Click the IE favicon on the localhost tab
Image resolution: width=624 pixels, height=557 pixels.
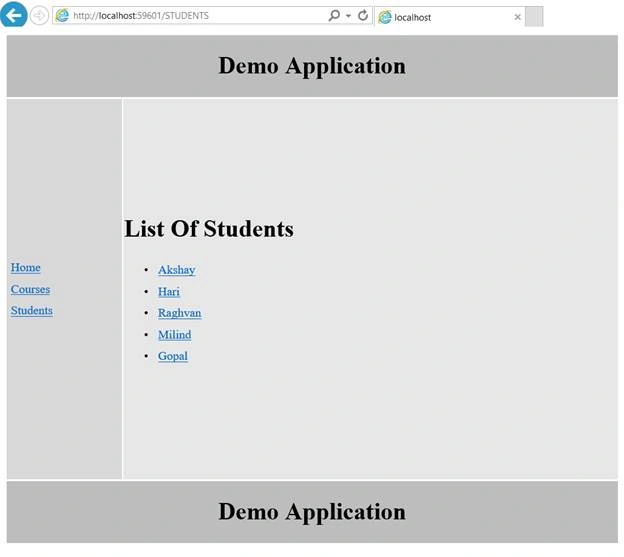click(385, 17)
